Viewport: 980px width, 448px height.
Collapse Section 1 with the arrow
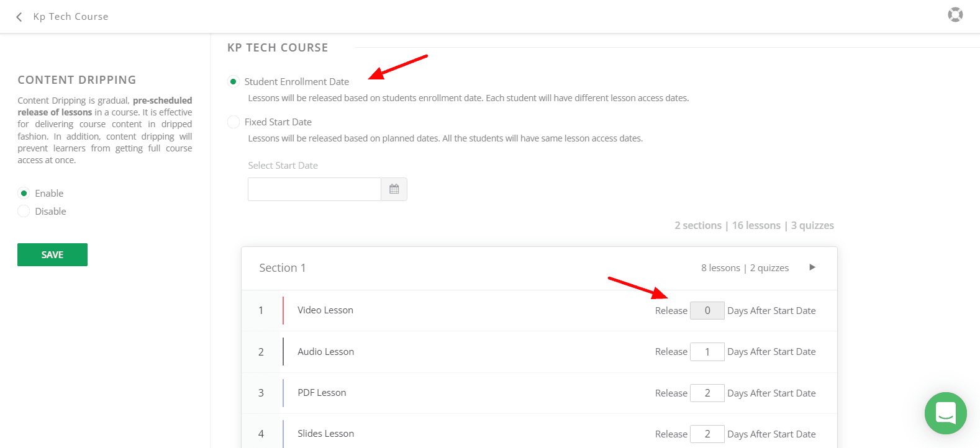812,267
